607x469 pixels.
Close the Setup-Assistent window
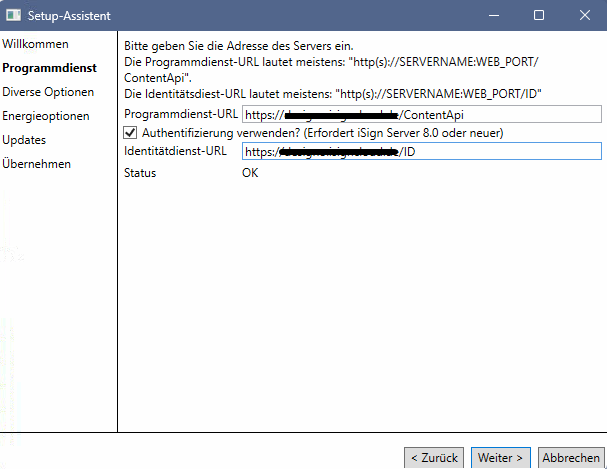pyautogui.click(x=585, y=15)
